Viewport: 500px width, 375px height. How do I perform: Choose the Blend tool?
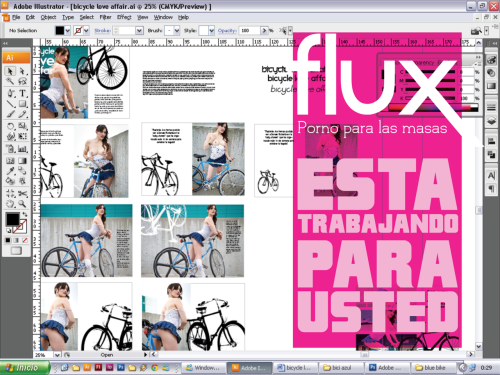point(22,171)
